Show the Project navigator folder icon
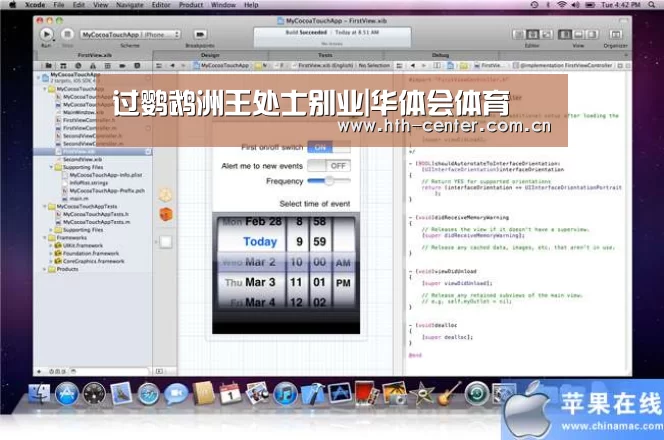This screenshot has width=664, height=440. pos(48,66)
